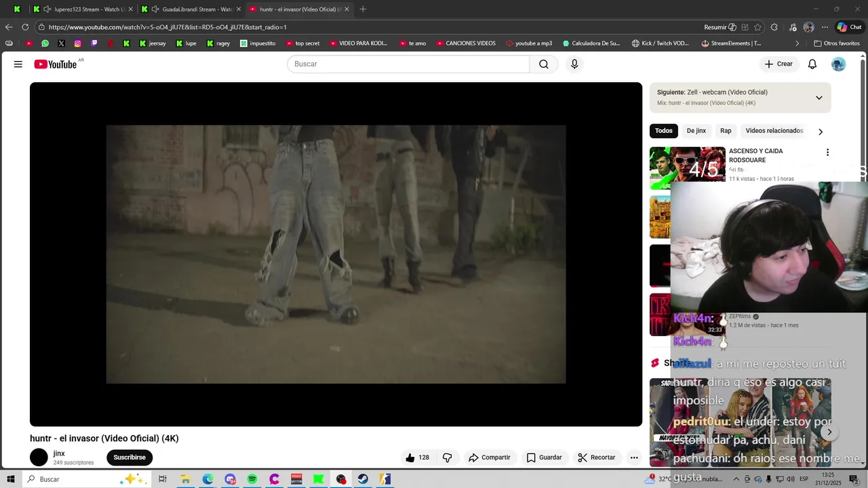The height and width of the screenshot is (488, 868).
Task: Expand Otros favoritos bookmarks folder
Action: [x=837, y=43]
